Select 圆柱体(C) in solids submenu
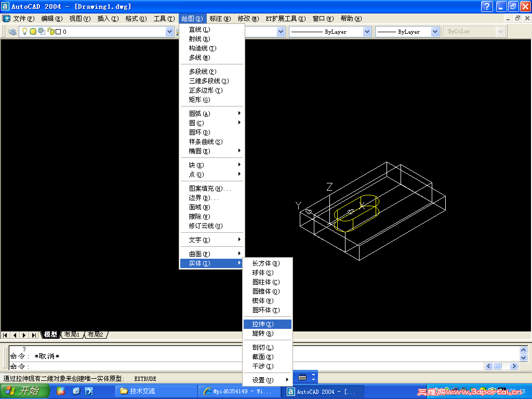Image resolution: width=532 pixels, height=399 pixels. (268, 282)
